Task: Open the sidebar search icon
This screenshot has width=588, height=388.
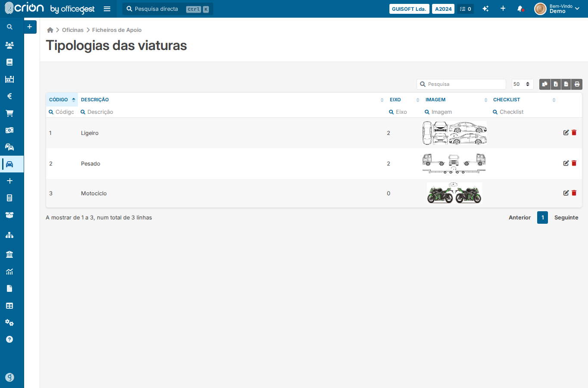Action: tap(9, 27)
